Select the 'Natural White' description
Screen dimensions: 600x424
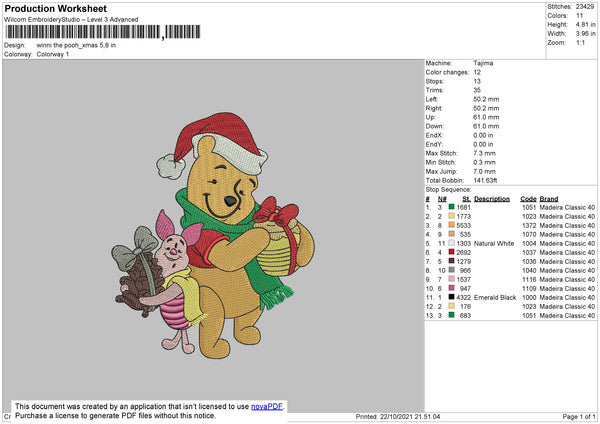(494, 243)
